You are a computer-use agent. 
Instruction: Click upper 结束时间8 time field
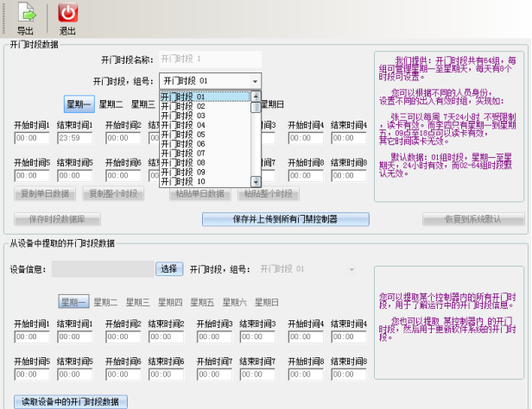pos(349,176)
